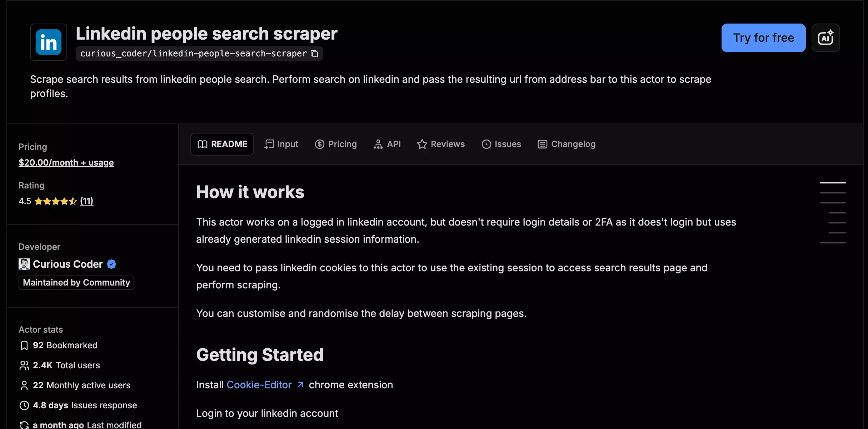The image size is (868, 429).
Task: Click the Maintained by Community badge
Action: point(76,283)
